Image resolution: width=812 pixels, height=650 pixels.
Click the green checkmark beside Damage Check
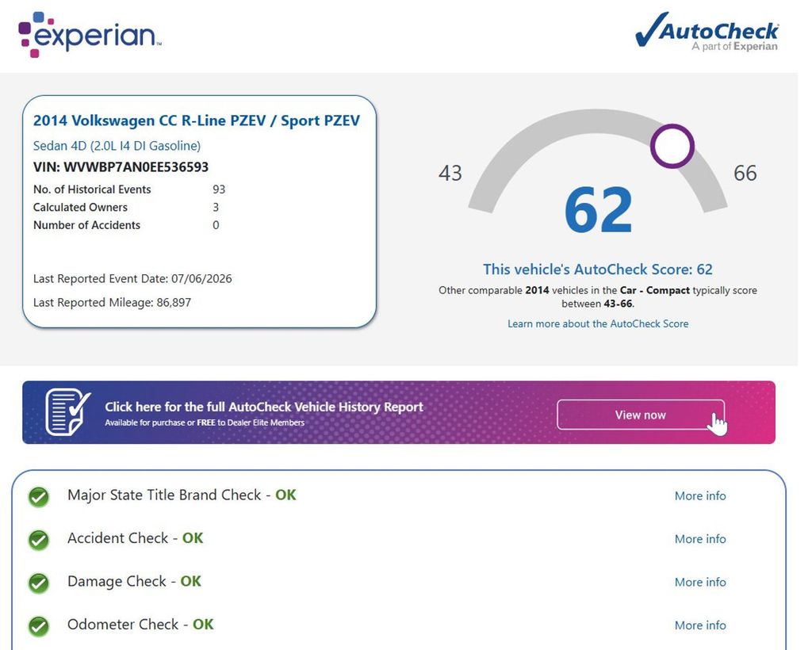pos(38,582)
